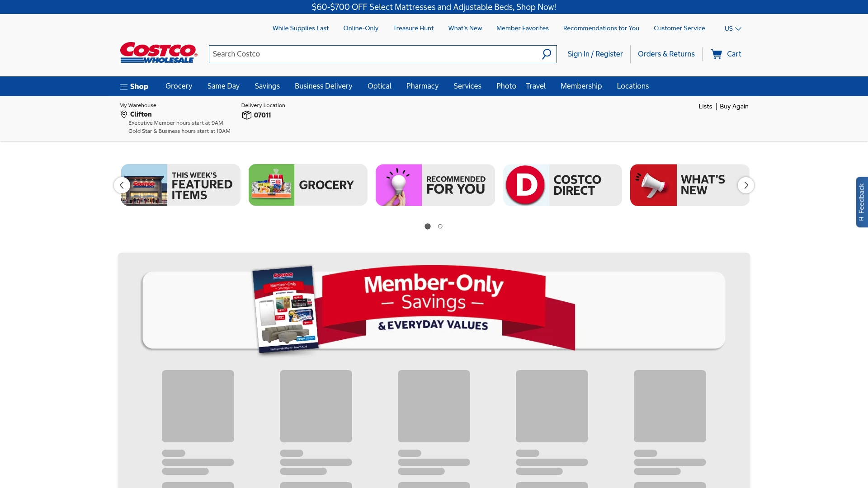The width and height of the screenshot is (868, 488).
Task: Click the Cart text link
Action: pyautogui.click(x=734, y=54)
